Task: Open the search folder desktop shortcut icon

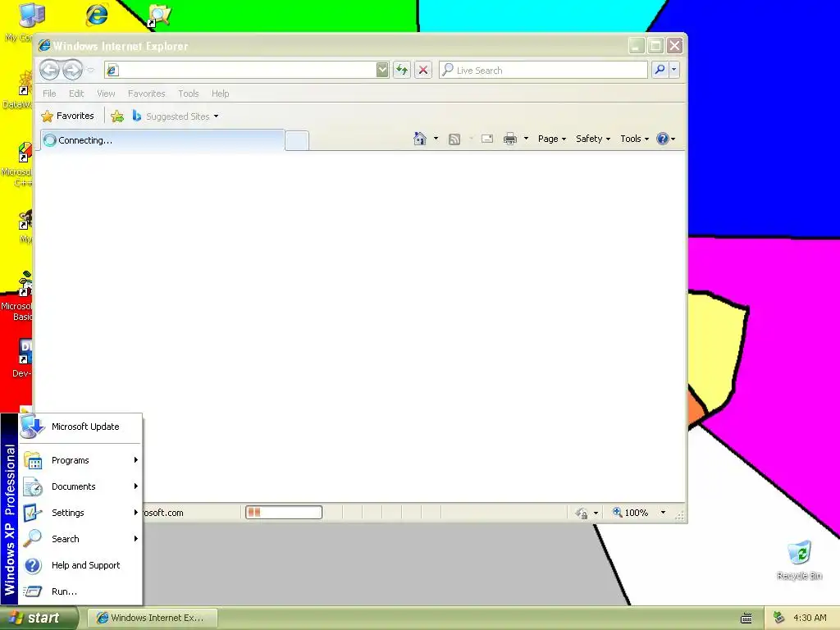Action: pos(159,15)
